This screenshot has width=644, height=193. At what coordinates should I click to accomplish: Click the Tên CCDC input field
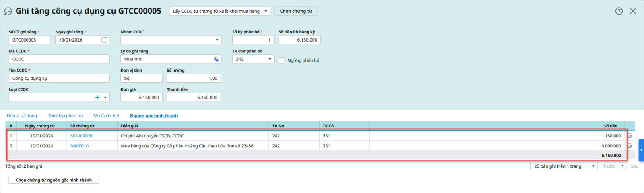(59, 78)
